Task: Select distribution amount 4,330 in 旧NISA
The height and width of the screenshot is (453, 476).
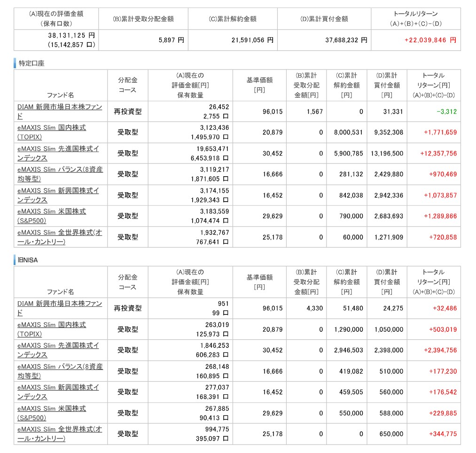Action: pos(315,308)
